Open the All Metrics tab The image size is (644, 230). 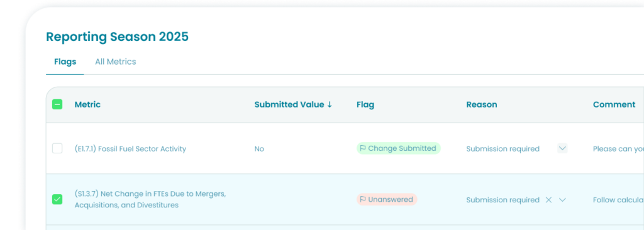coord(116,62)
